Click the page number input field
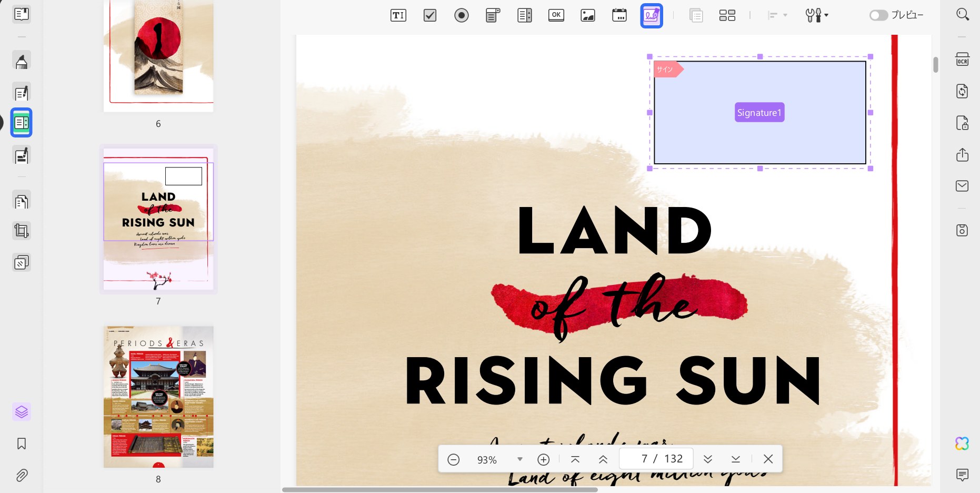The width and height of the screenshot is (980, 493). click(x=656, y=459)
